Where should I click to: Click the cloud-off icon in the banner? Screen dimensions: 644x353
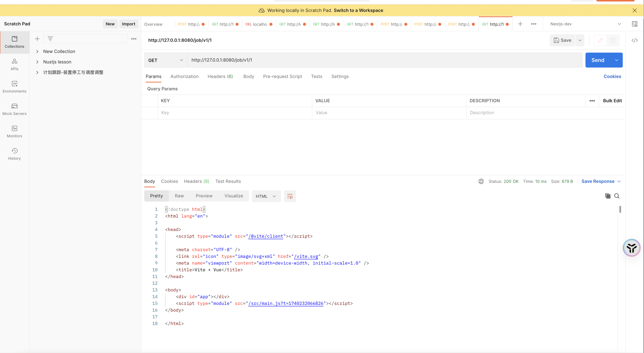[261, 10]
